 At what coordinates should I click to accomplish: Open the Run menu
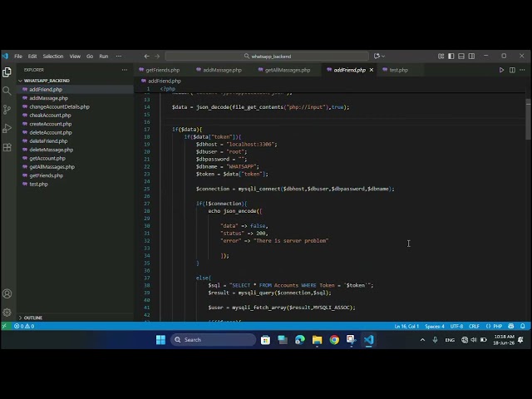point(103,57)
